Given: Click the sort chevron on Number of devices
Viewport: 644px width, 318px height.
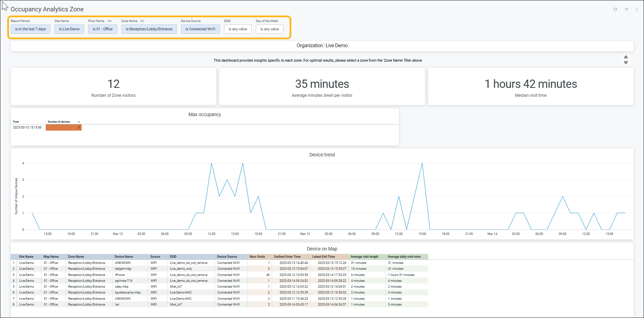Looking at the screenshot, I should click(x=79, y=122).
